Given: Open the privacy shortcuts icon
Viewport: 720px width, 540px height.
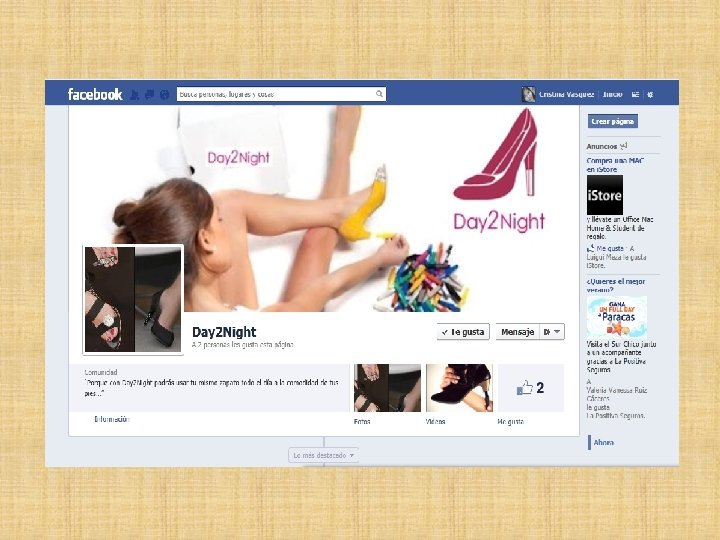Looking at the screenshot, I should point(635,94).
